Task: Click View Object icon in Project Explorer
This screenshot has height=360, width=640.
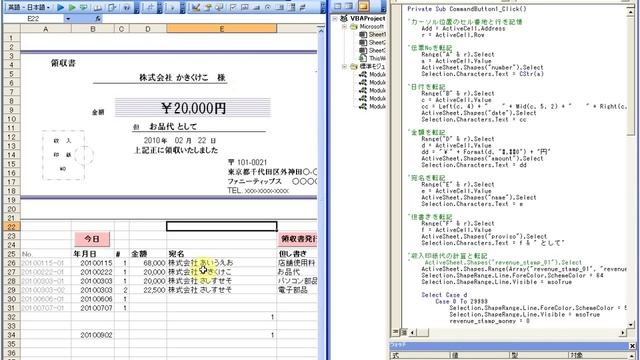Action: point(349,6)
